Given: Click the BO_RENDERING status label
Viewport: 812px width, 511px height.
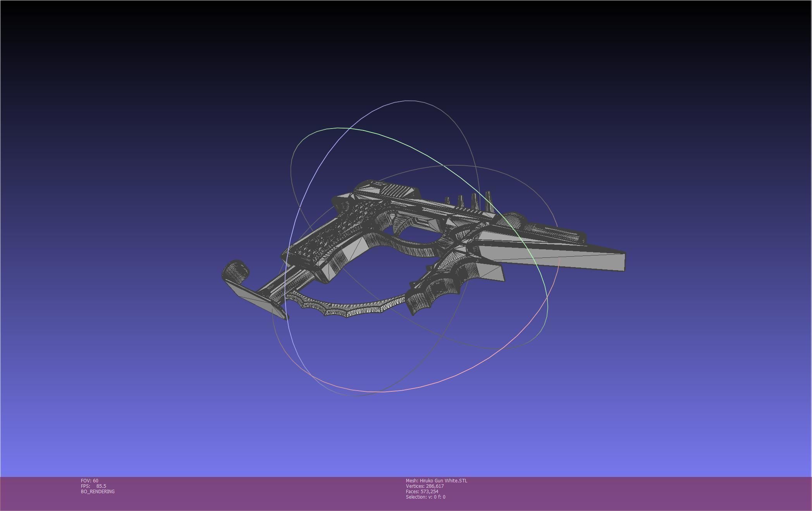Looking at the screenshot, I should [x=98, y=491].
